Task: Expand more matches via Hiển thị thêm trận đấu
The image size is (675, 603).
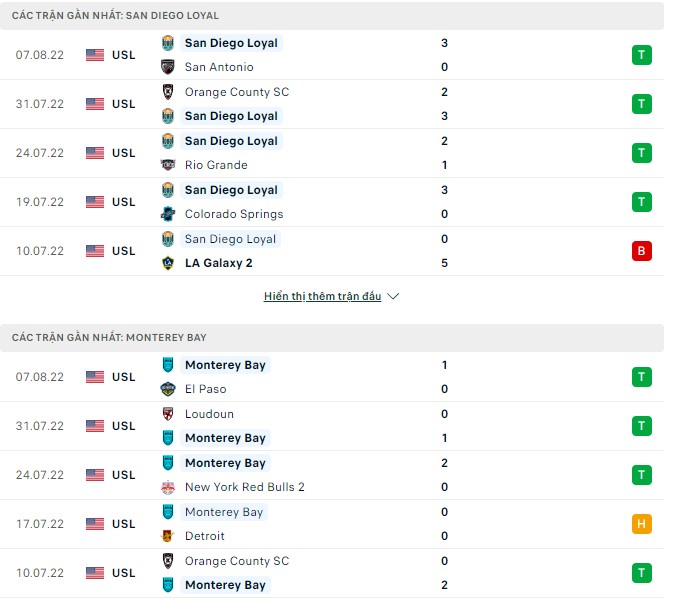Action: tap(323, 297)
